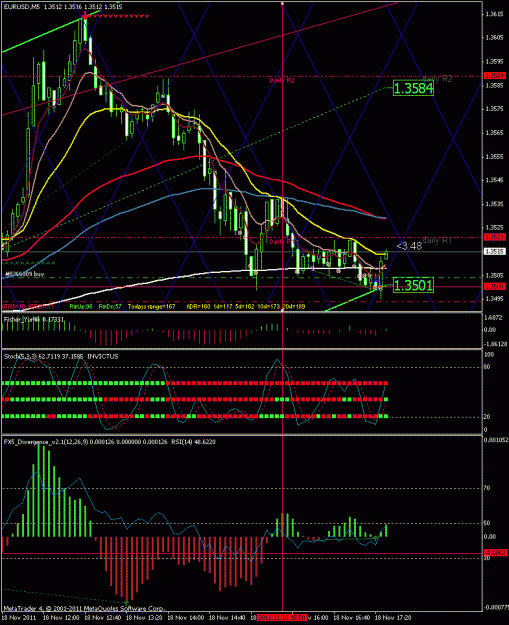
Task: Click the 1.3615 price scale label
Action: tap(495, 14)
